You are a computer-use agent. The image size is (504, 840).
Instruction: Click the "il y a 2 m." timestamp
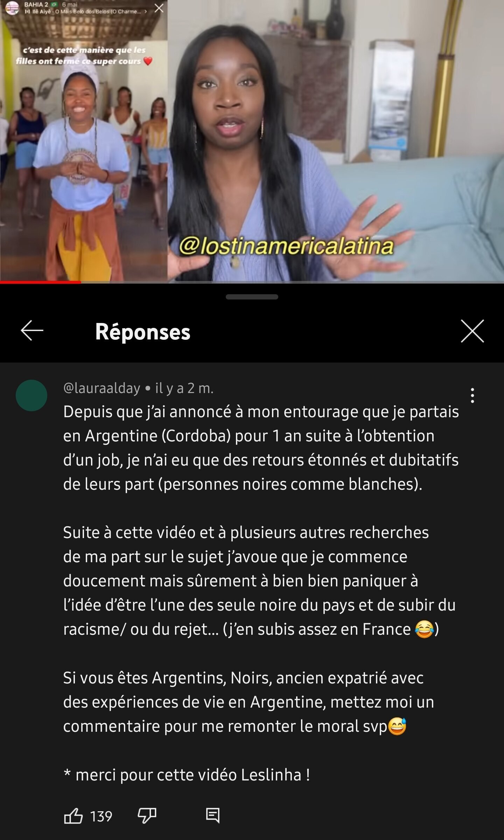pyautogui.click(x=184, y=388)
